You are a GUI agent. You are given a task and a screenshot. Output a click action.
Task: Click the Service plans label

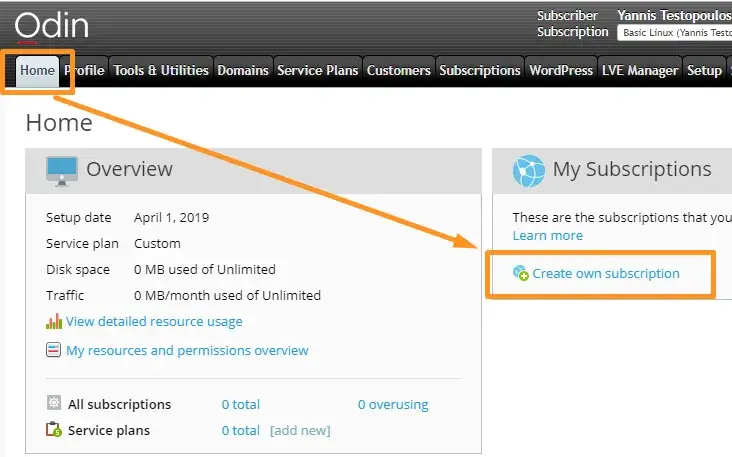[109, 430]
